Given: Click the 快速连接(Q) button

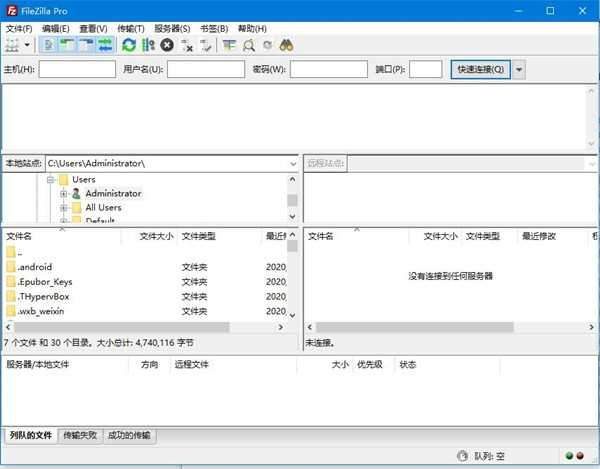Looking at the screenshot, I should pyautogui.click(x=481, y=69).
